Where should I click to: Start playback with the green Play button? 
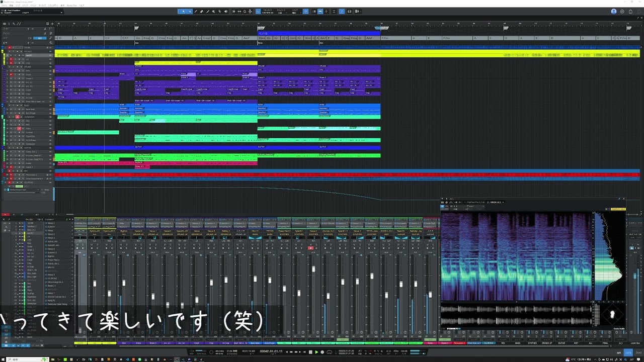316,352
